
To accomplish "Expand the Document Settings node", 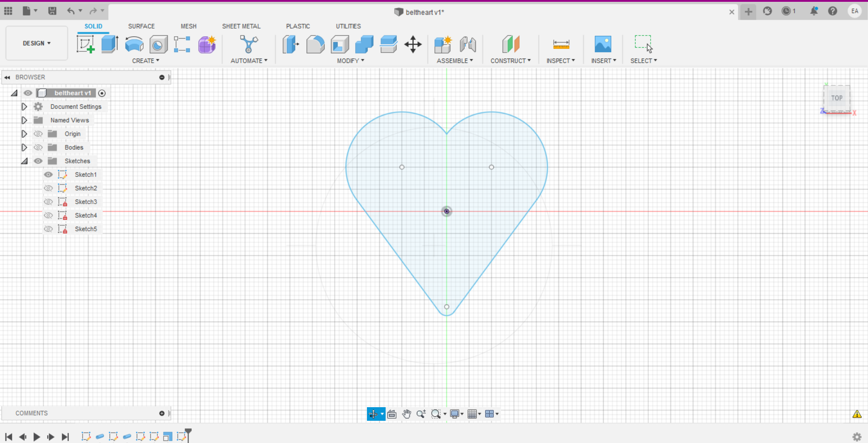I will click(x=24, y=107).
